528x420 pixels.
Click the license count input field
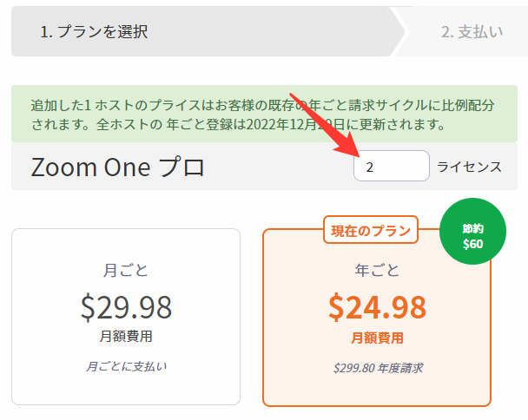click(392, 166)
